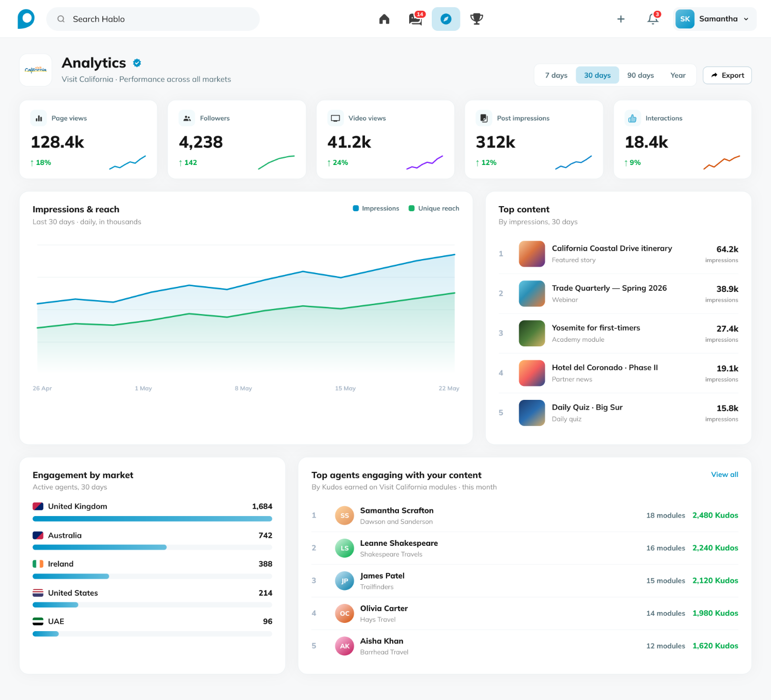The height and width of the screenshot is (700, 771).
Task: Click the Page views sparkline
Action: pos(127,162)
